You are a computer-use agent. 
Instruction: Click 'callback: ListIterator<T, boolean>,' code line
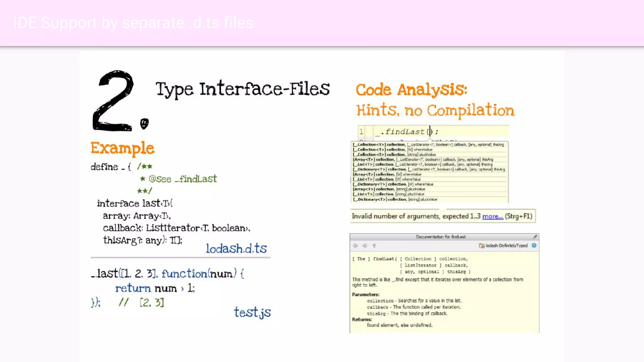[x=176, y=228]
